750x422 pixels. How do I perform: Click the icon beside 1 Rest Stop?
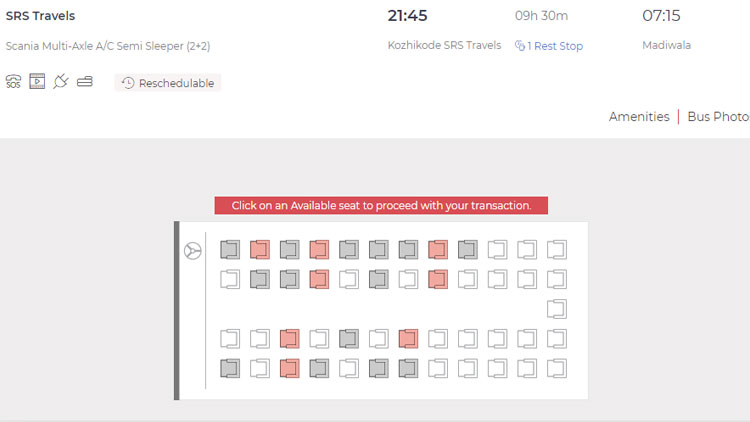(520, 46)
